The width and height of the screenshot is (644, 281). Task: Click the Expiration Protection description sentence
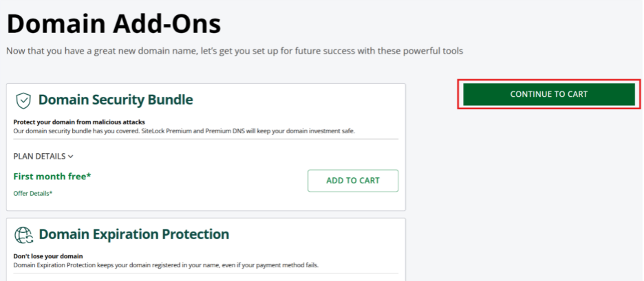tap(166, 265)
